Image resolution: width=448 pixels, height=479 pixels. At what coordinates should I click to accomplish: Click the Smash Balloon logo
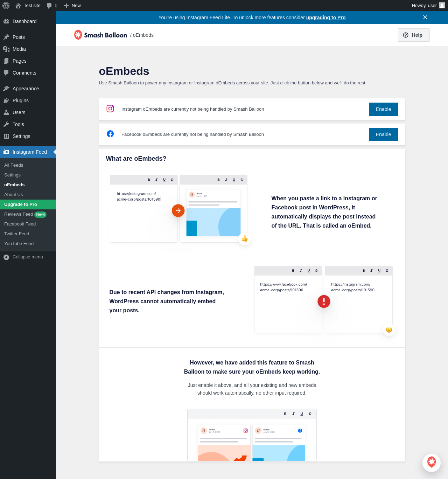tap(100, 35)
